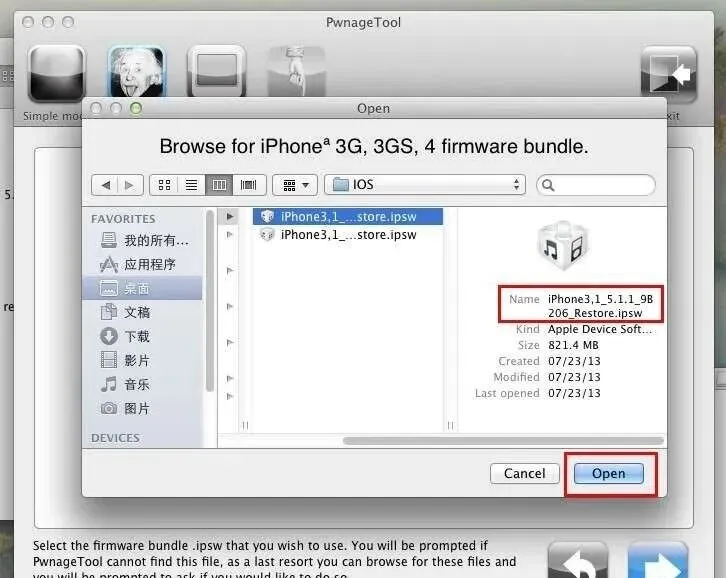Viewport: 726px width, 578px height.
Task: Click the documents icon next to 文稿
Action: pyautogui.click(x=109, y=312)
